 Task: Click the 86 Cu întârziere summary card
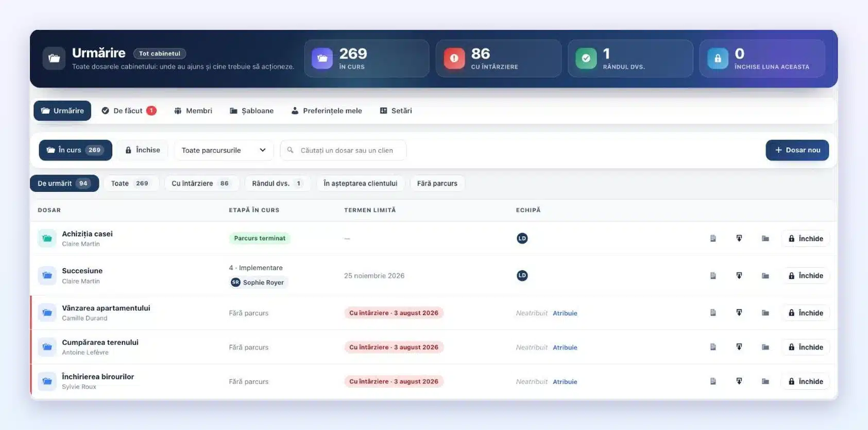498,59
